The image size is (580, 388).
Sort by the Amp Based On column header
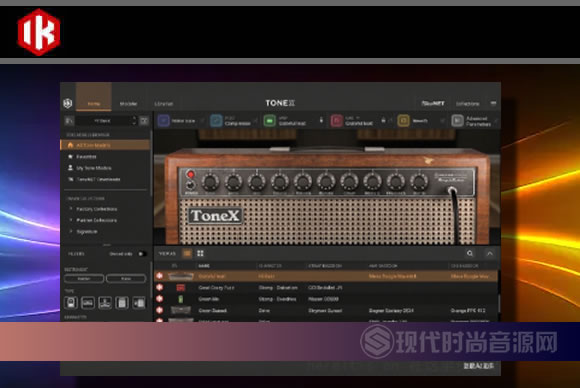click(x=383, y=266)
